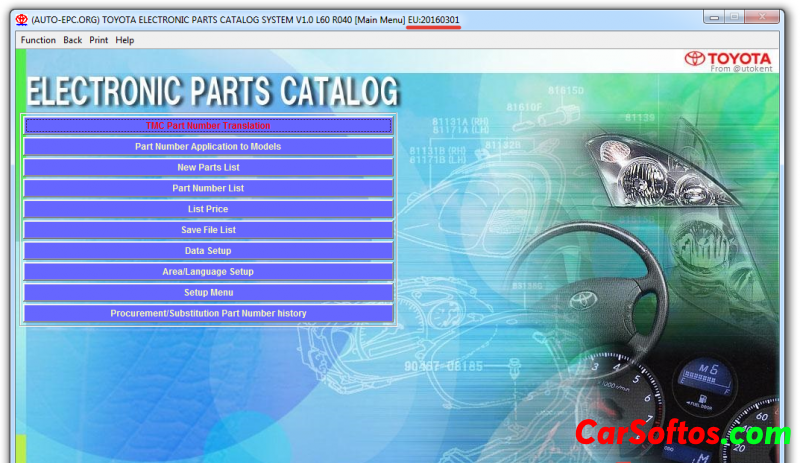
Task: Choose the Save File List button
Action: [x=208, y=230]
